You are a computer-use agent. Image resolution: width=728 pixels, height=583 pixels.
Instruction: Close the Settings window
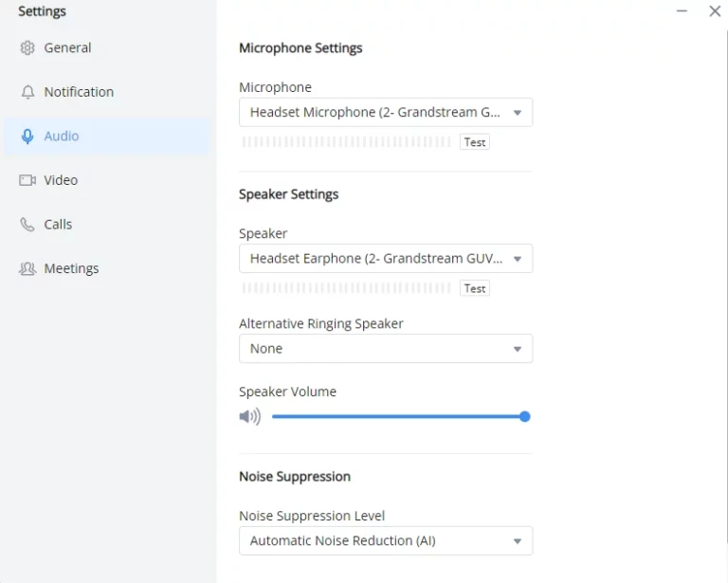coord(715,10)
